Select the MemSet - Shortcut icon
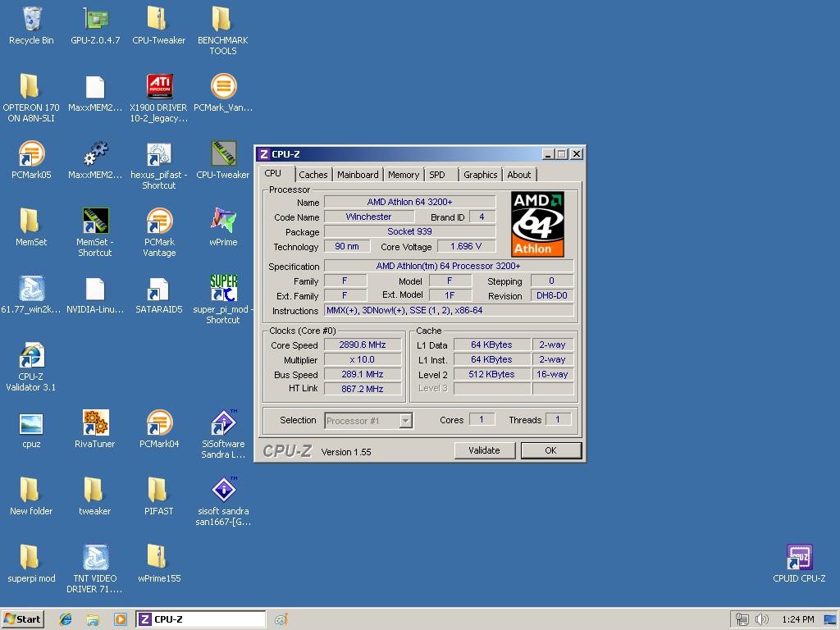Screen dimensions: 840x630 (95, 221)
